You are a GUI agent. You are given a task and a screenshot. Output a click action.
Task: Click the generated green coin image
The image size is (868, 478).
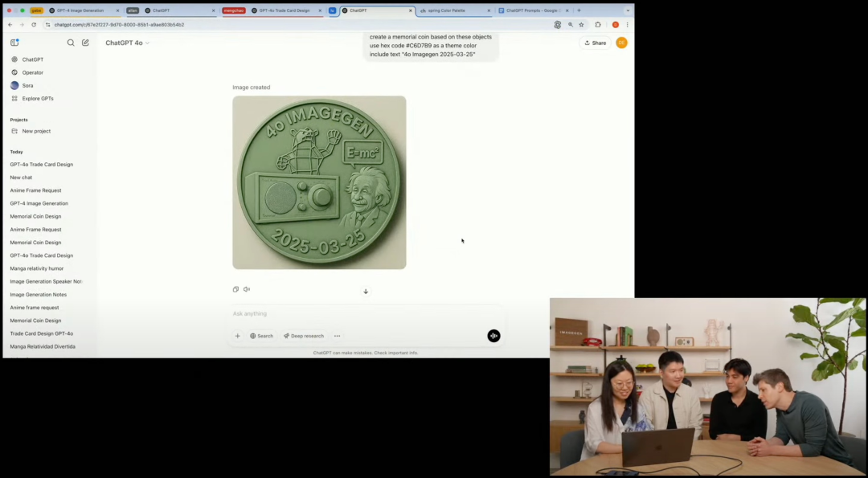(x=319, y=182)
